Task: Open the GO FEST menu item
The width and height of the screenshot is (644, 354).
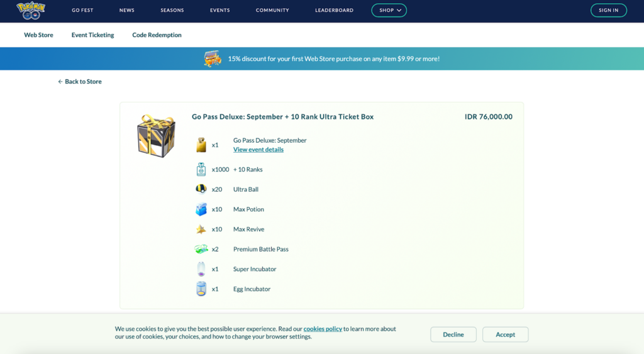Action: coord(82,10)
